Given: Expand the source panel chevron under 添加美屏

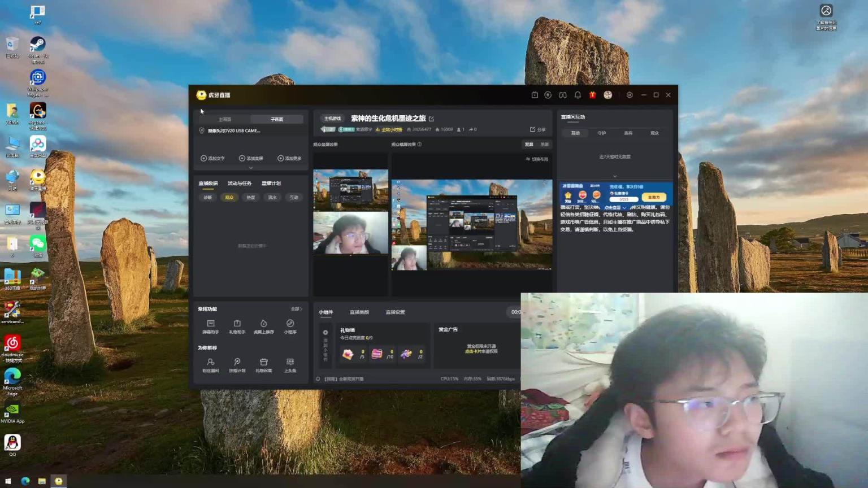Looking at the screenshot, I should (251, 168).
